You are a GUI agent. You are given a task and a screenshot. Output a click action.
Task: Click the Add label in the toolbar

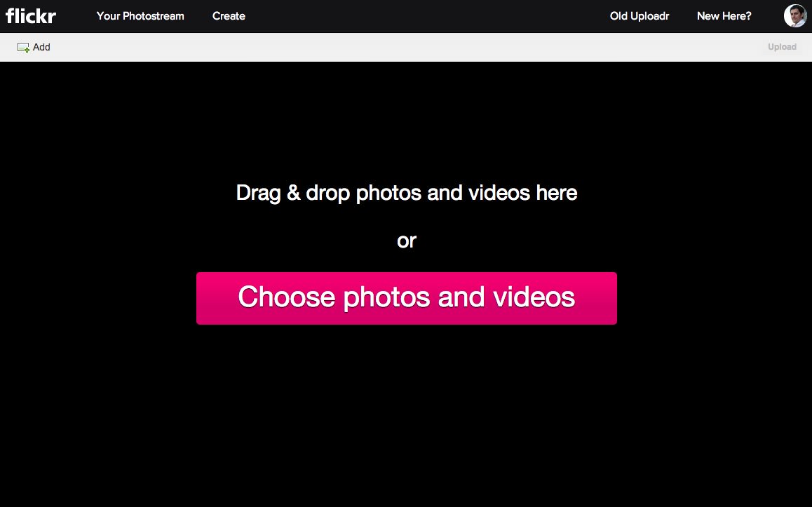click(x=41, y=47)
